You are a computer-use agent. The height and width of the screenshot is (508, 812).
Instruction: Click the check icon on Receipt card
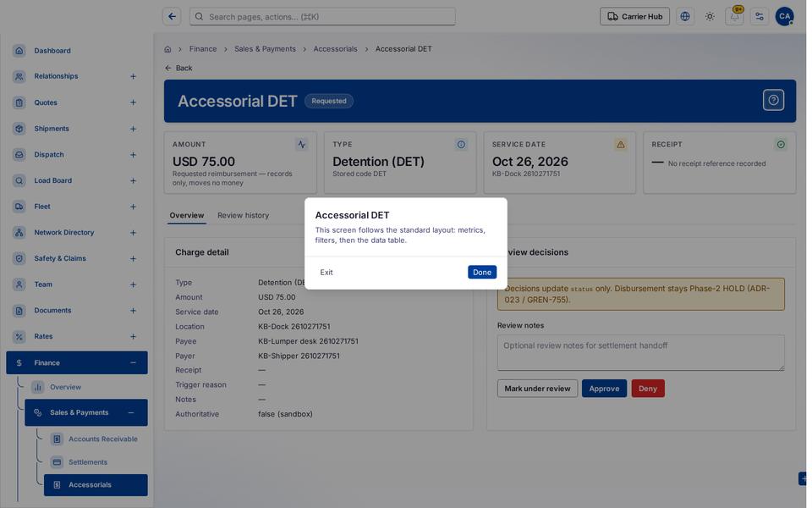781,145
